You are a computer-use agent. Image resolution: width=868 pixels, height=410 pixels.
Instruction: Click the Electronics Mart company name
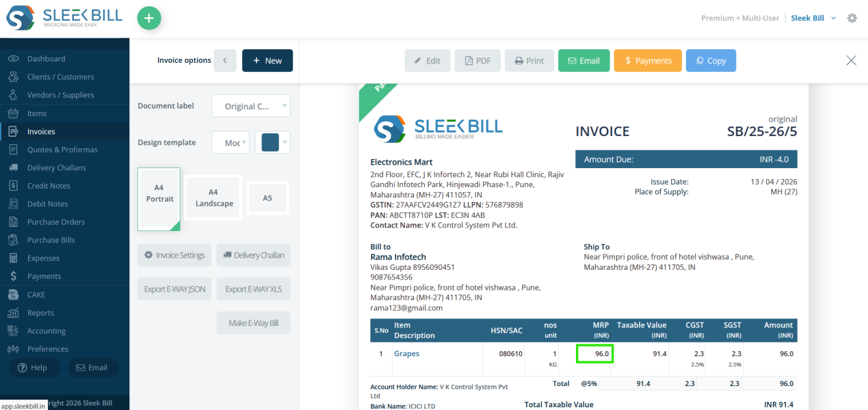[402, 163]
